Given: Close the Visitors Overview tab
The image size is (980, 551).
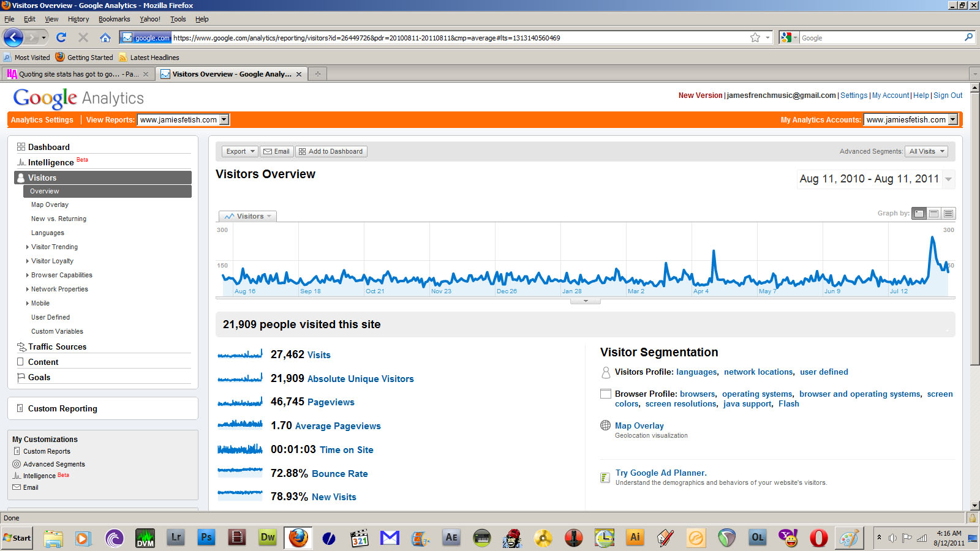Looking at the screenshot, I should tap(299, 74).
